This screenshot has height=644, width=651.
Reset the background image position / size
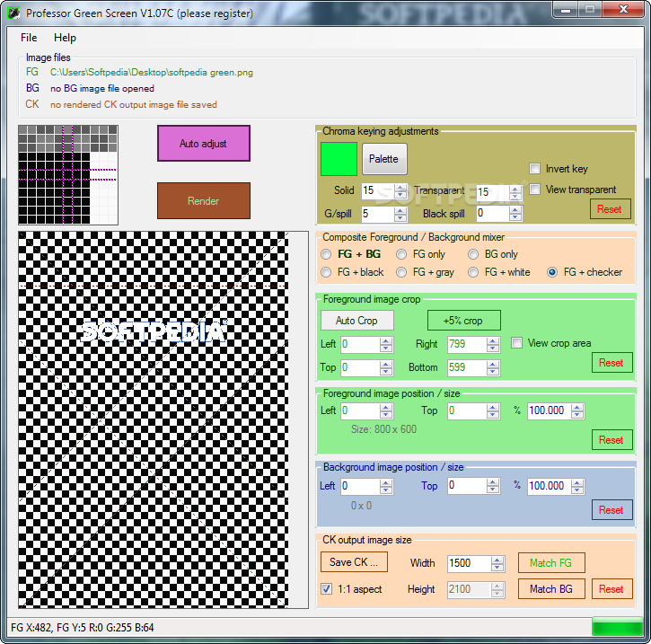click(612, 510)
